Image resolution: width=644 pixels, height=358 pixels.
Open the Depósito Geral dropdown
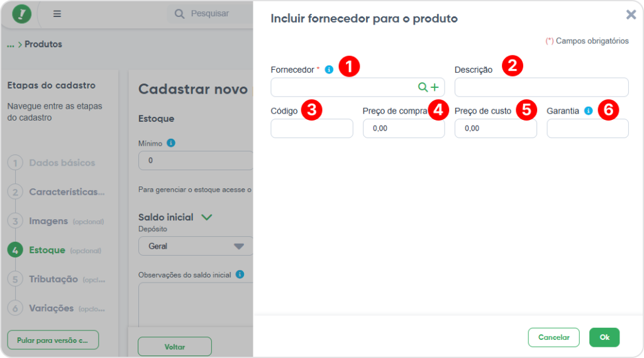[x=196, y=246]
